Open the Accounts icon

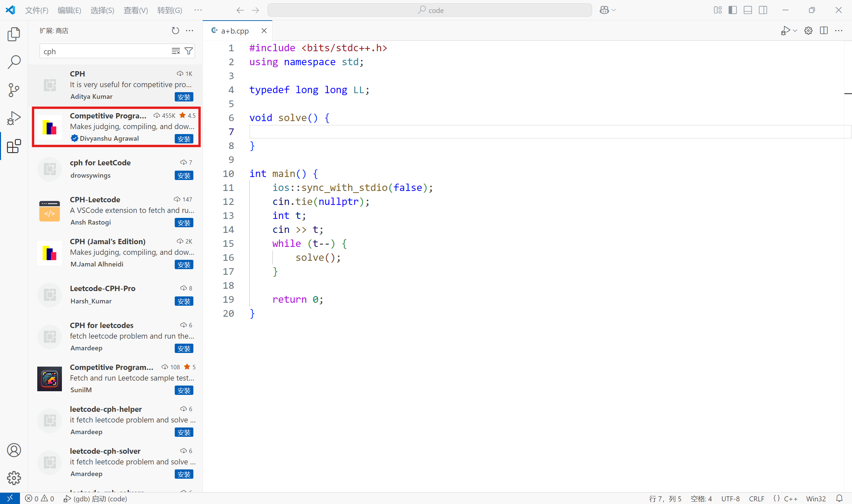pos(14,450)
